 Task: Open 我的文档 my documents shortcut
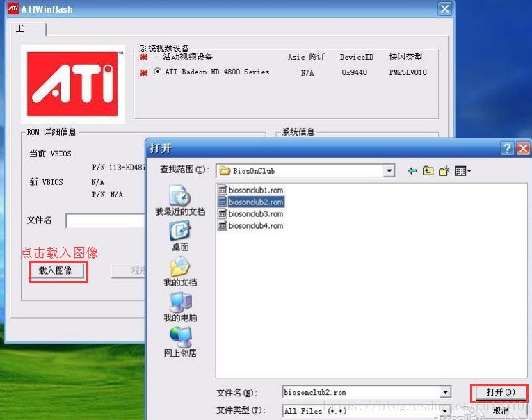click(180, 271)
